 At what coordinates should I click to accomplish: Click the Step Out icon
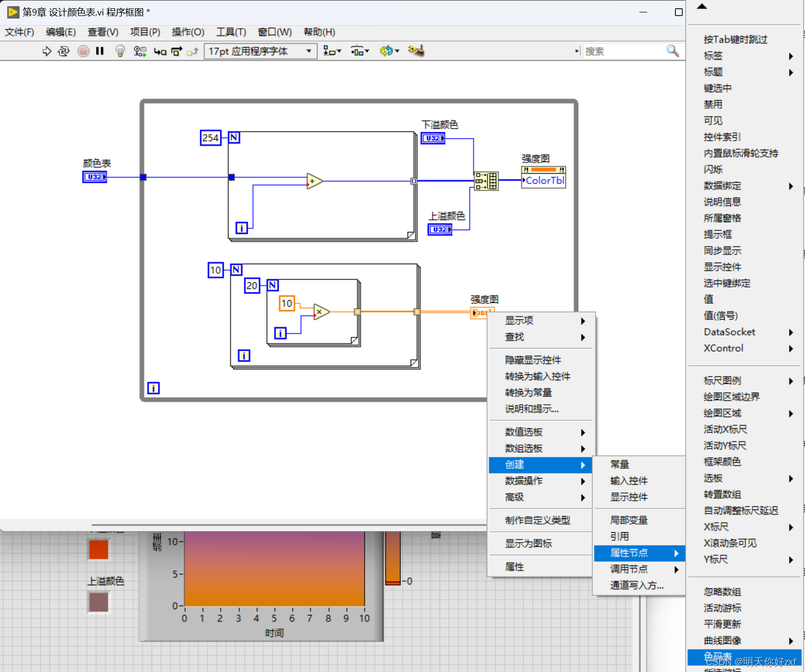(x=192, y=52)
